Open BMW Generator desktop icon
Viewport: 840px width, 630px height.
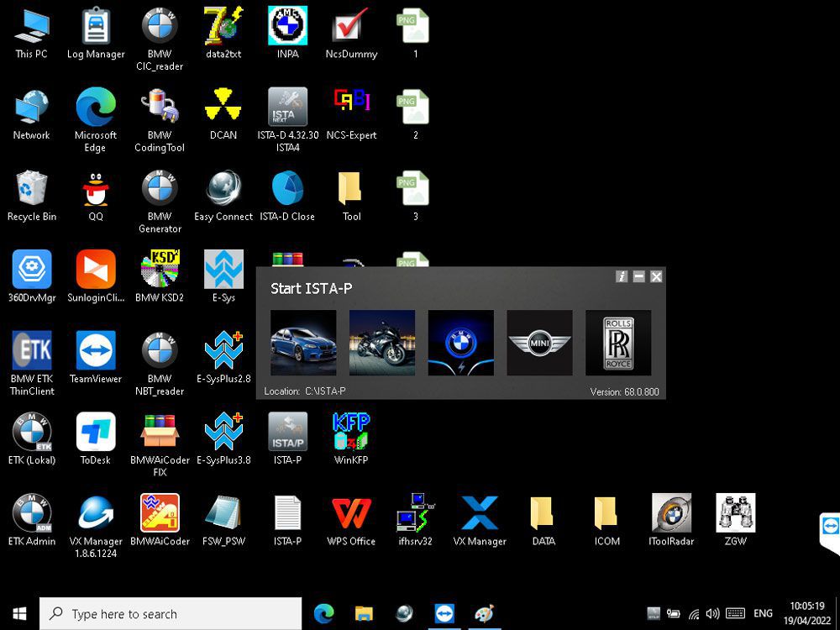click(x=160, y=202)
